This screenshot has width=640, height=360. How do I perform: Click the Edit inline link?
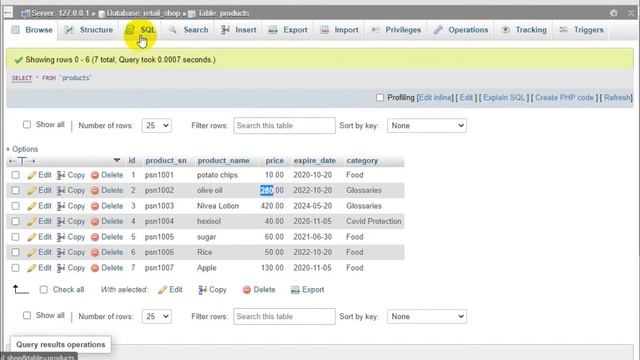436,98
